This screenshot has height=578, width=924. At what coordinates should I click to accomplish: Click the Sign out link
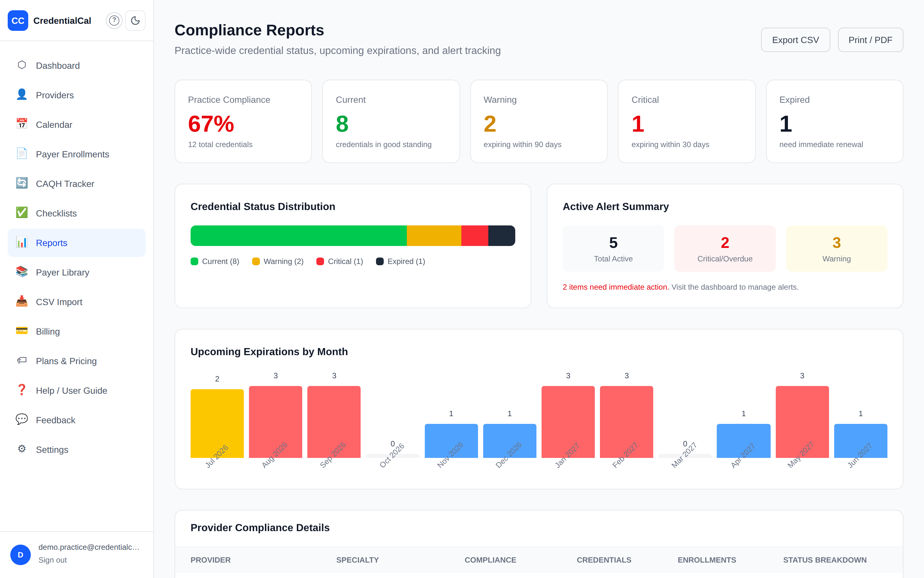click(x=52, y=560)
